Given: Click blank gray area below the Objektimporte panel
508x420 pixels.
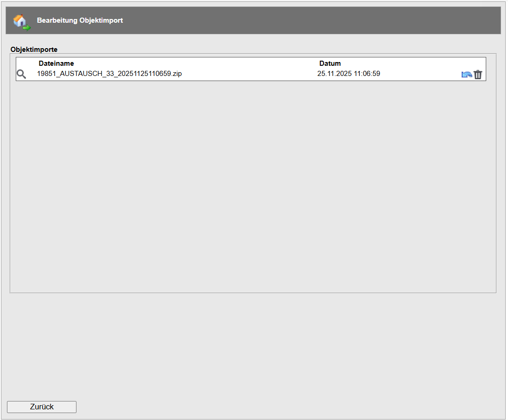Looking at the screenshot, I should click(253, 343).
